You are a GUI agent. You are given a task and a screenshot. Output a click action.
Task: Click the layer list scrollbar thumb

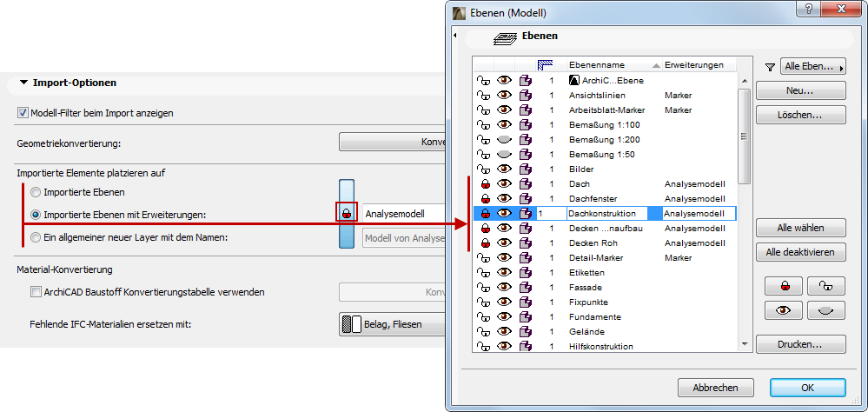pyautogui.click(x=744, y=136)
